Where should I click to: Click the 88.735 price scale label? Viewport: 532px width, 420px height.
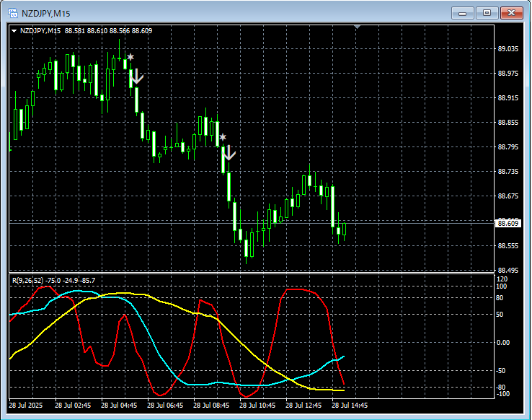point(508,172)
